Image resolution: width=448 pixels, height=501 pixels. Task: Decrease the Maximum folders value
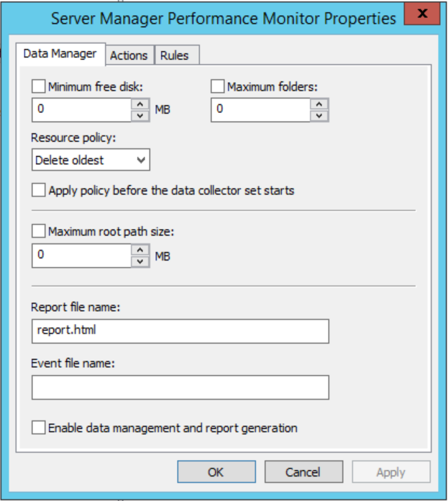[x=319, y=116]
